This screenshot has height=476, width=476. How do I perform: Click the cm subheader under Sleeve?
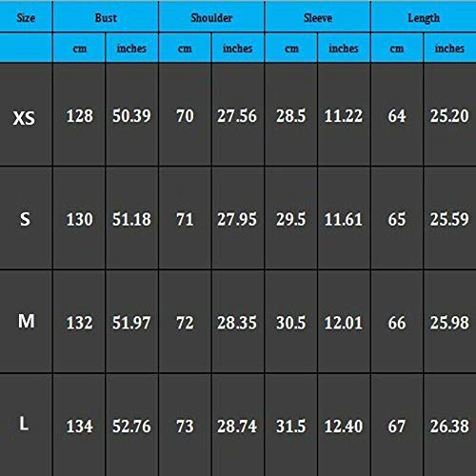pos(291,49)
